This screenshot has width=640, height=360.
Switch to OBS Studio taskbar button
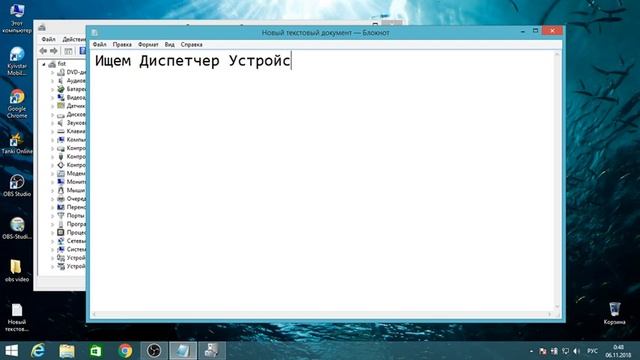154,351
